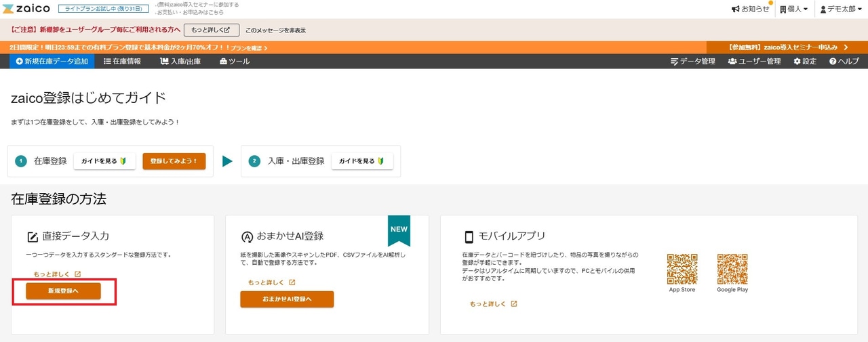
Task: Open the zaico導入セミナー申込み banner link
Action: pyautogui.click(x=789, y=47)
